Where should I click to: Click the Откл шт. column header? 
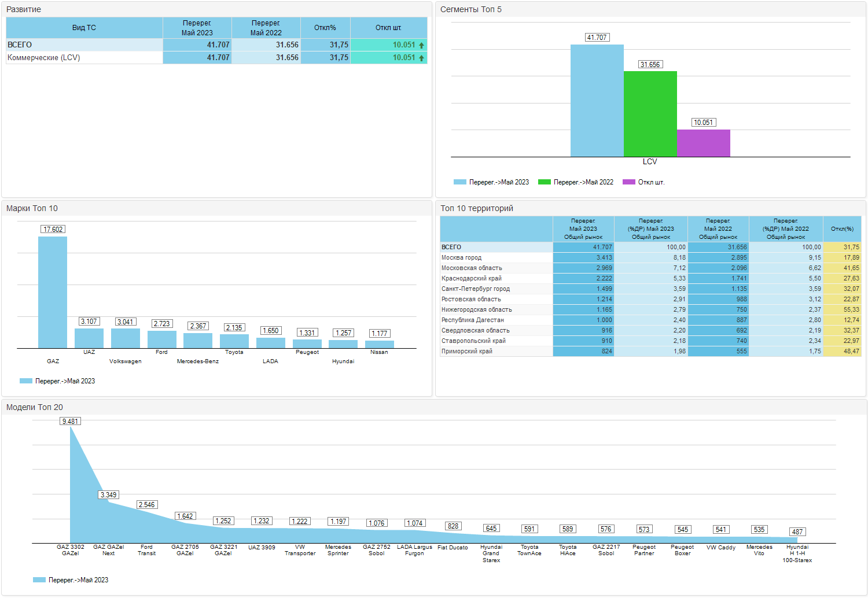(389, 28)
